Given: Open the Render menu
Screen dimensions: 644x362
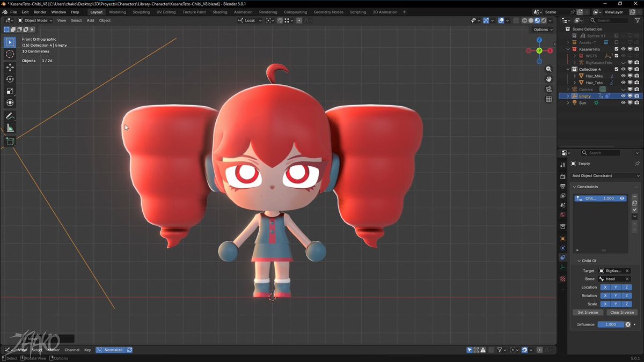Looking at the screenshot, I should coord(40,12).
